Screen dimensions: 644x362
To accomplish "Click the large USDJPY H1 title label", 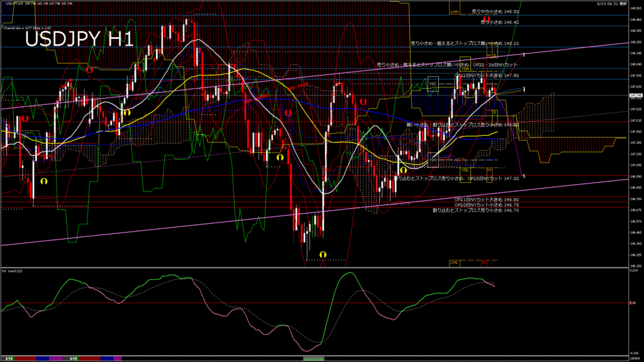I will [x=79, y=40].
